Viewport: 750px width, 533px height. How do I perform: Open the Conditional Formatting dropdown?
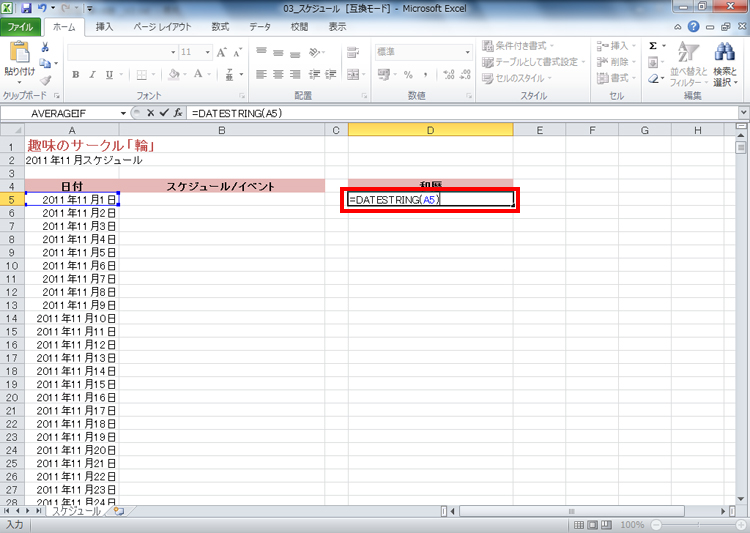[518, 46]
